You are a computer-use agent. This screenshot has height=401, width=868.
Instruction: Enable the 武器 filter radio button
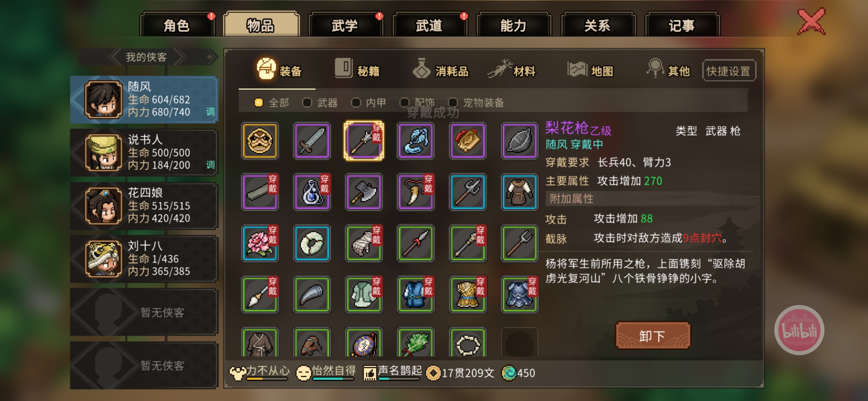307,102
